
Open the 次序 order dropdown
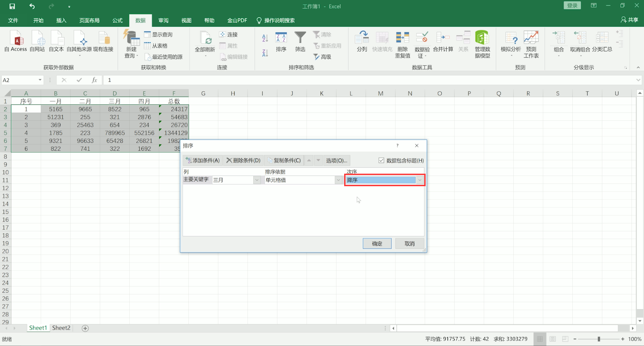[420, 180]
